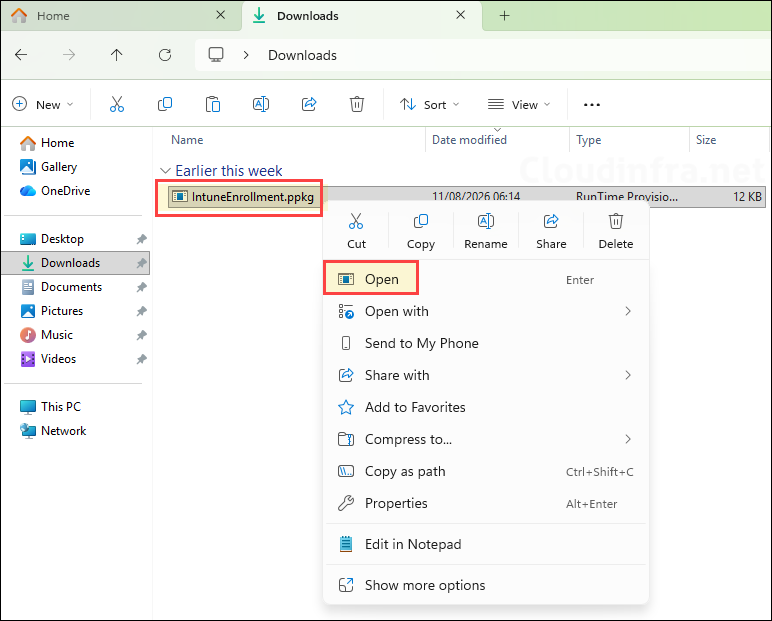
Task: Choose Rename in the context menu
Action: click(486, 231)
